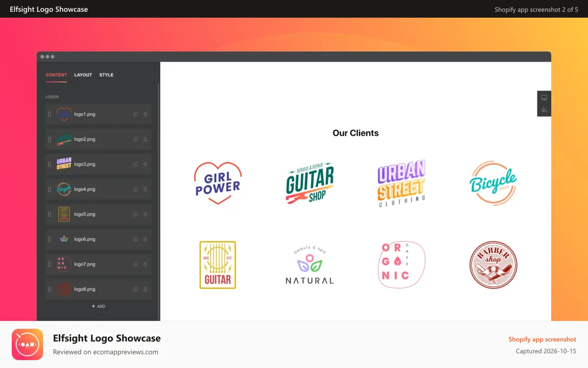This screenshot has width=588, height=368.
Task: Duplicate the logo3.png item
Action: pos(136,164)
